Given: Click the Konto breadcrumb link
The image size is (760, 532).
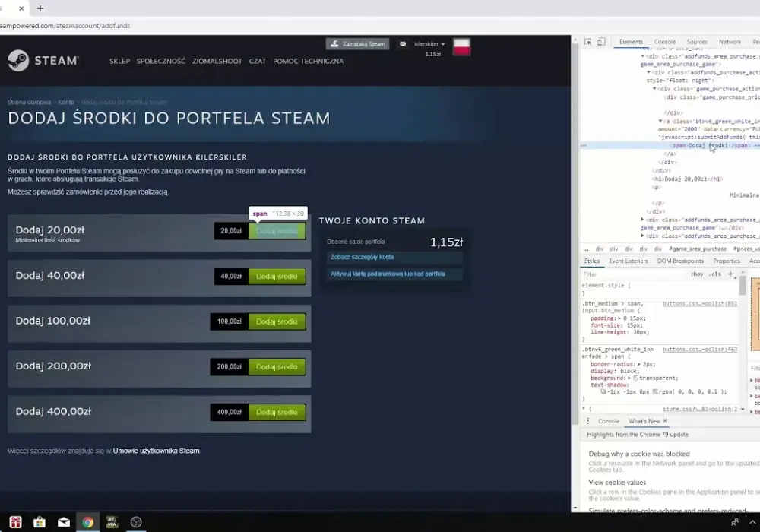Looking at the screenshot, I should [66, 103].
